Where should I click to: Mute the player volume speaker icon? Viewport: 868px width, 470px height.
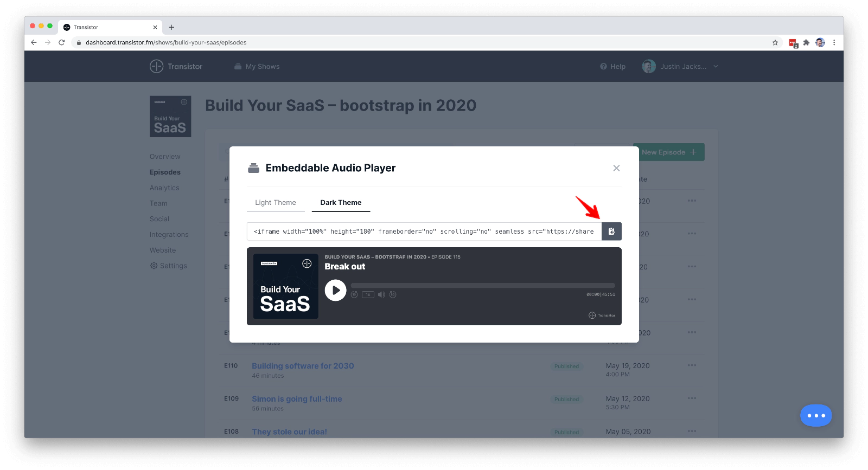[x=381, y=294]
